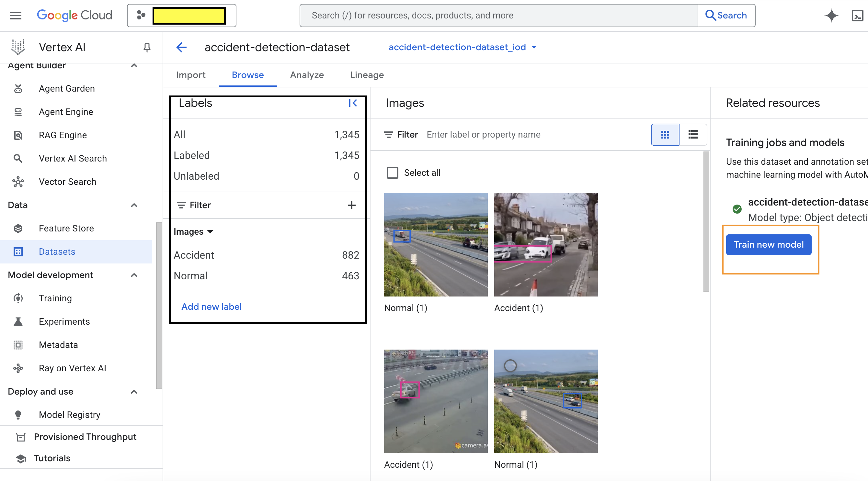Screen dimensions: 868x481
Task: Switch to grid view of images
Action: point(665,135)
